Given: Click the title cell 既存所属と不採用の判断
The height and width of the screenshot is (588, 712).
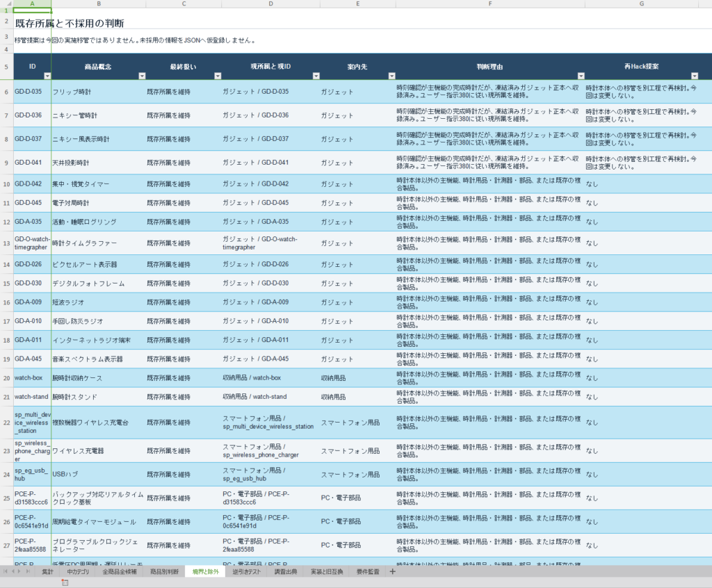Looking at the screenshot, I should (70, 23).
